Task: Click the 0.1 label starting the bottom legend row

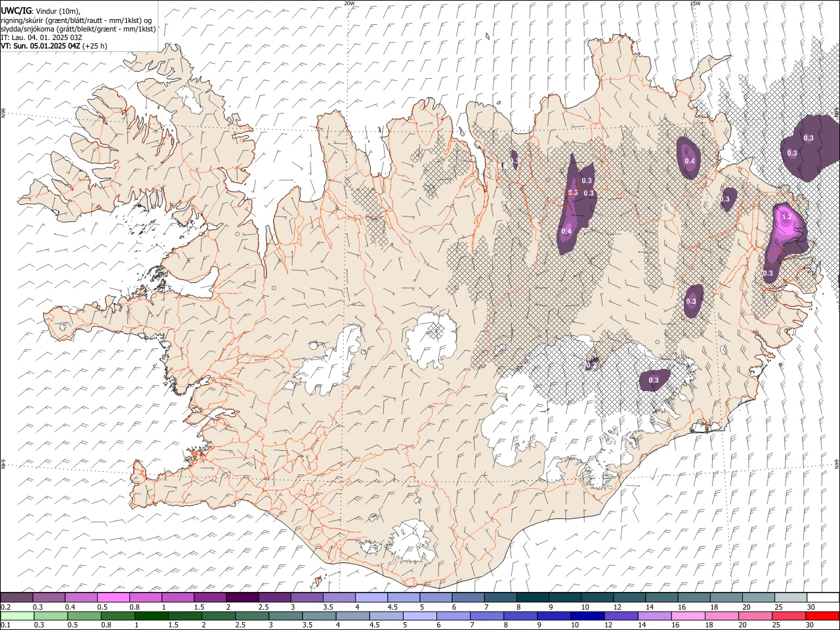Action: (x=5, y=625)
